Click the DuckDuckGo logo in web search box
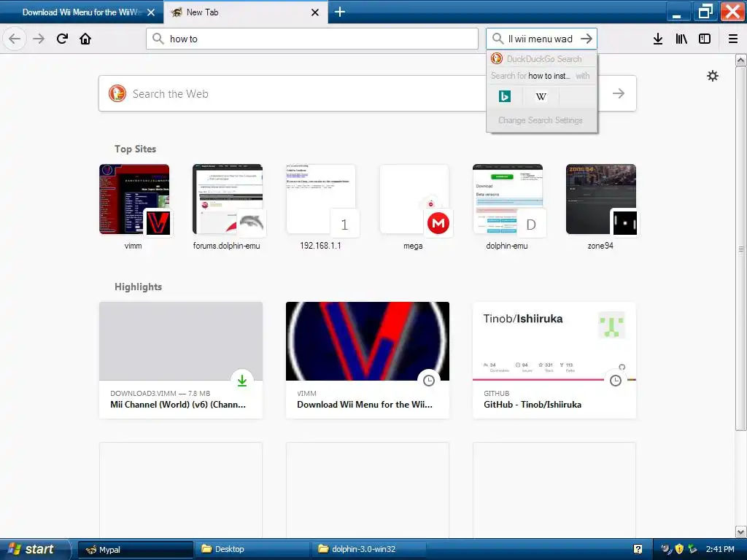Screen dimensions: 747x560 (117, 93)
